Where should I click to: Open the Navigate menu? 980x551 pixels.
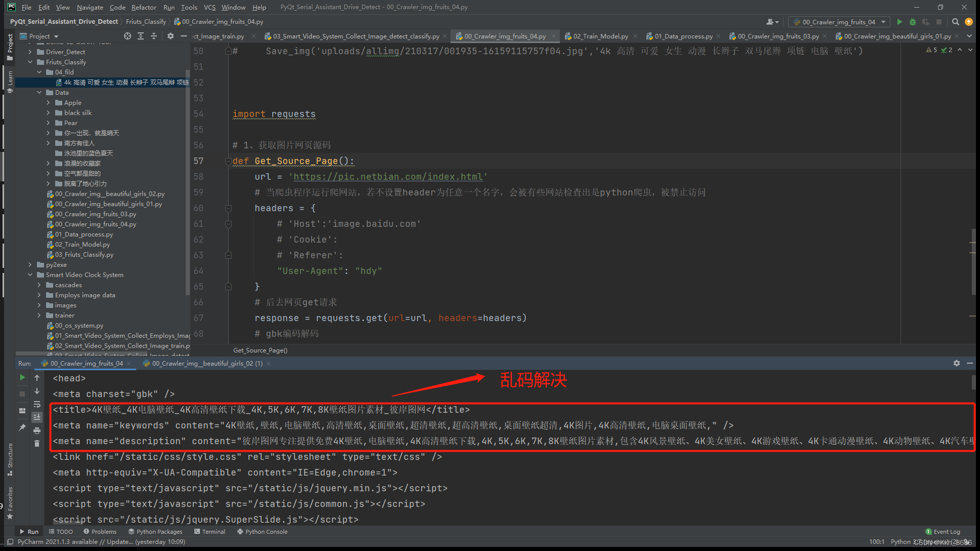tap(89, 7)
